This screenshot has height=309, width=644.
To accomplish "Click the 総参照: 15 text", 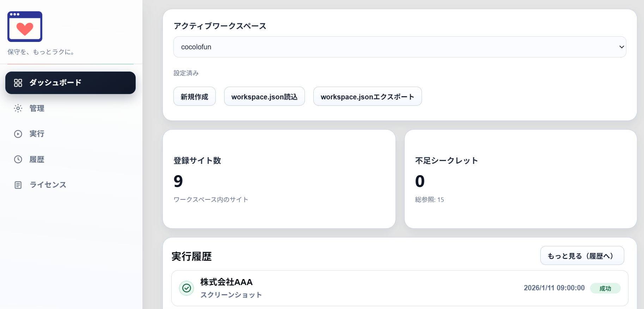I will point(429,199).
